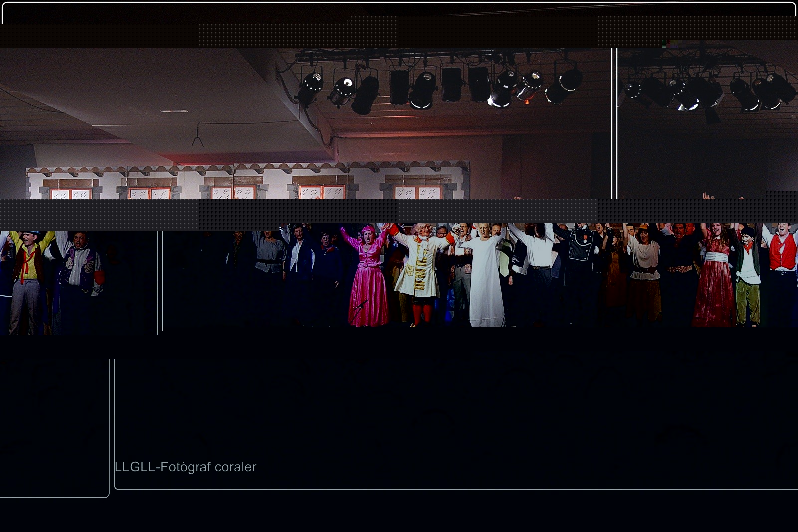Open the photo strip of stage lights over painted house facade
The width and height of the screenshot is (798, 532).
click(x=305, y=124)
